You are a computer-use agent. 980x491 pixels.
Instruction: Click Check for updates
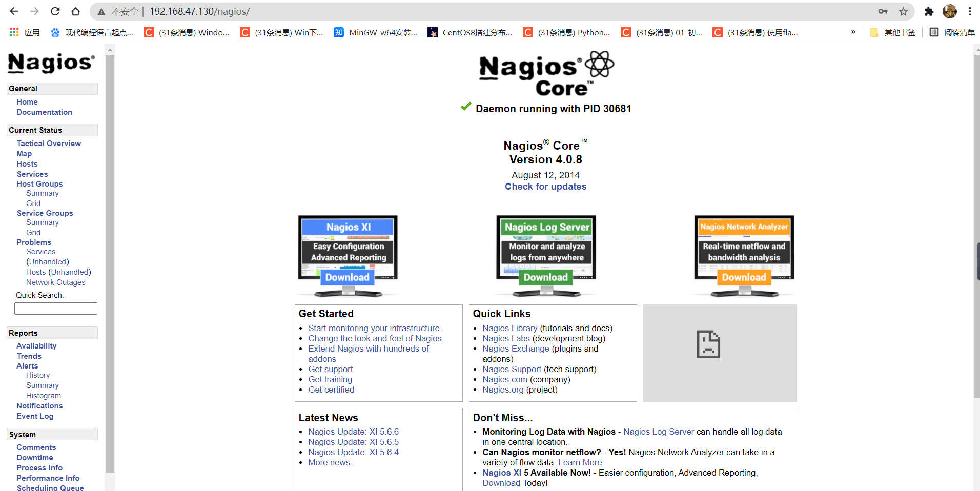click(545, 187)
